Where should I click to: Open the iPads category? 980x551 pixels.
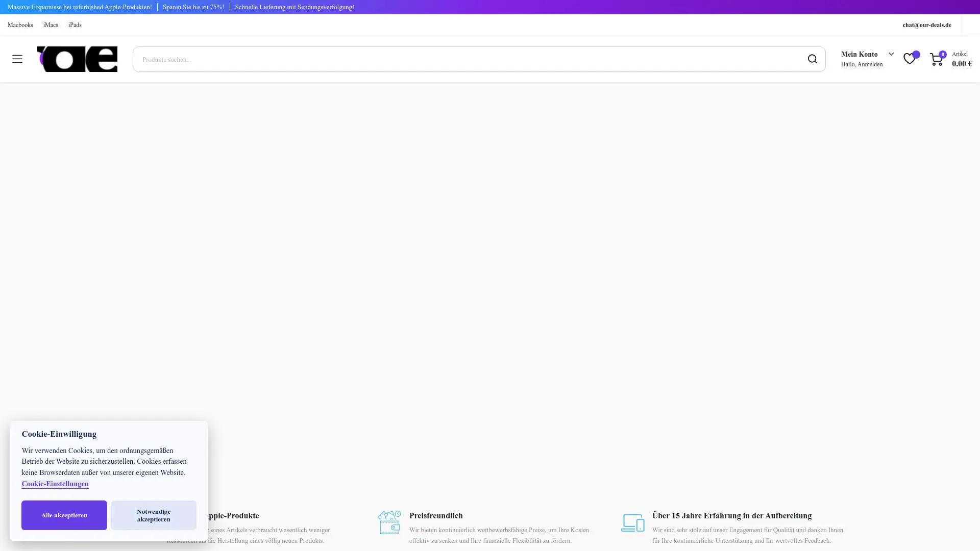75,25
